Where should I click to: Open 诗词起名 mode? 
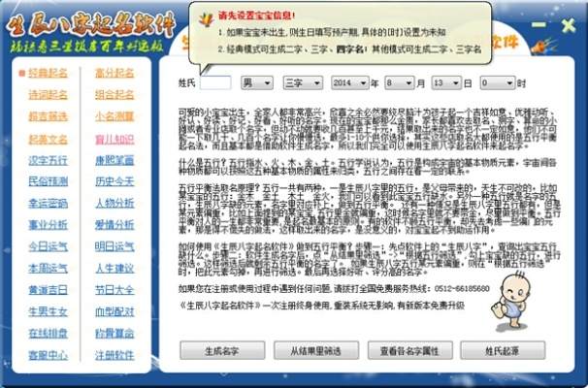(x=48, y=94)
